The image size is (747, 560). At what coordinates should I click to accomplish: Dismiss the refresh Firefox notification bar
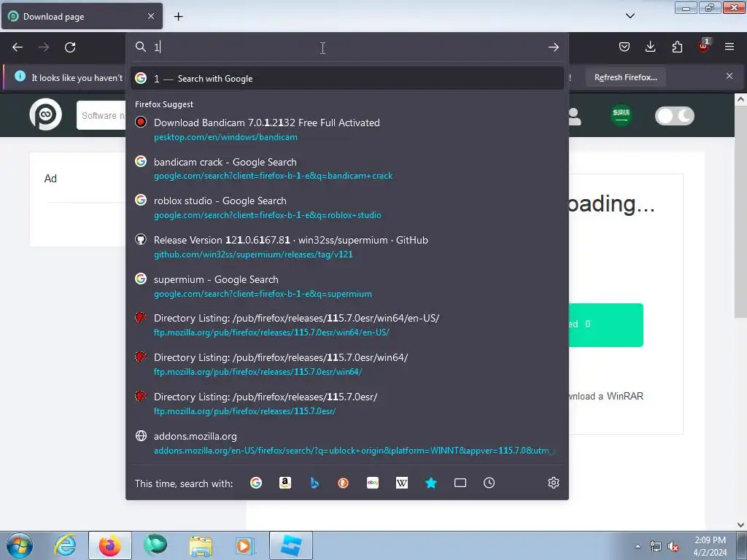[729, 76]
